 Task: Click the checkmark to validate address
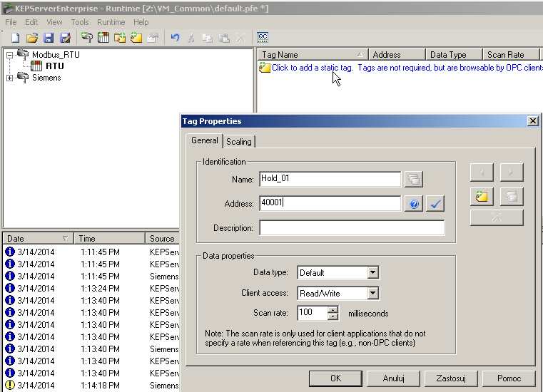click(x=435, y=204)
